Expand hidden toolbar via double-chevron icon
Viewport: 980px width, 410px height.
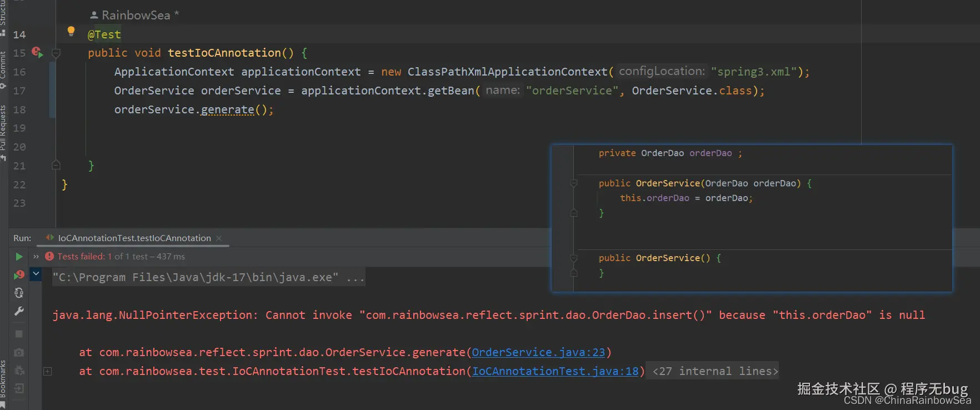[36, 257]
